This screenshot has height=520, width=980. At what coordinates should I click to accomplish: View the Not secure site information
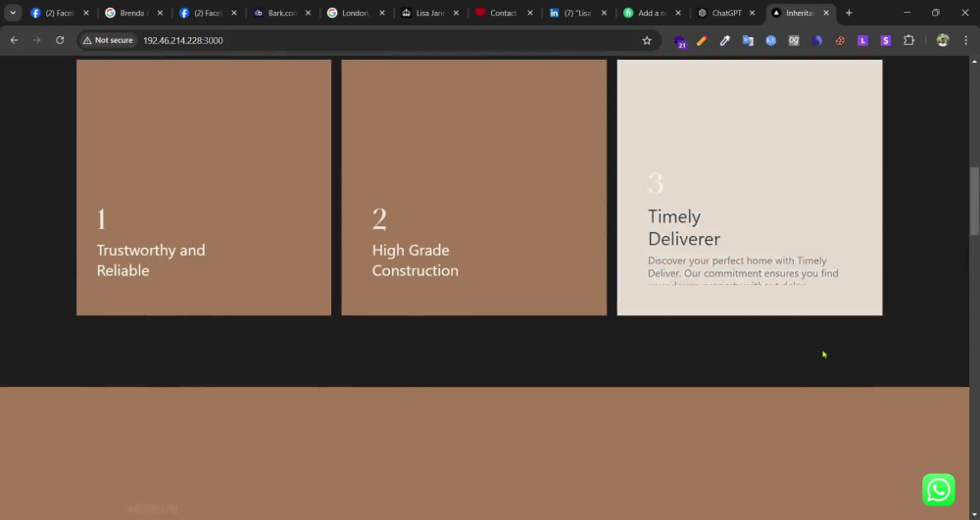click(x=108, y=40)
